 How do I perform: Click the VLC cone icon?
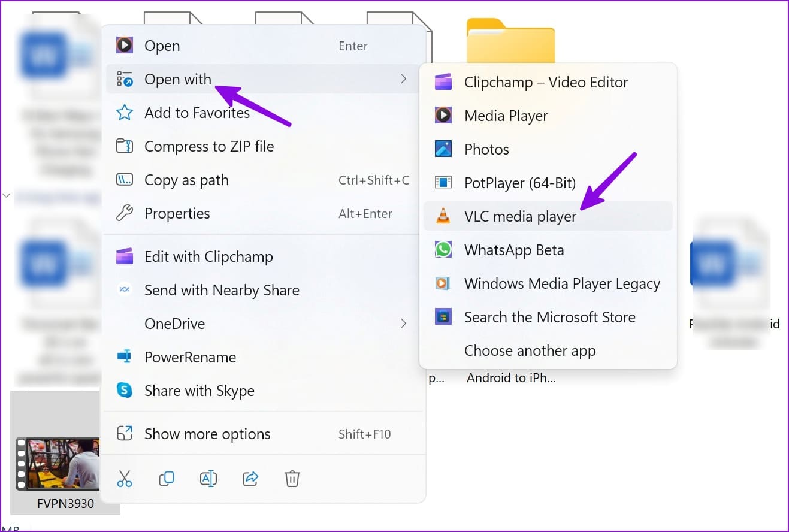click(443, 216)
